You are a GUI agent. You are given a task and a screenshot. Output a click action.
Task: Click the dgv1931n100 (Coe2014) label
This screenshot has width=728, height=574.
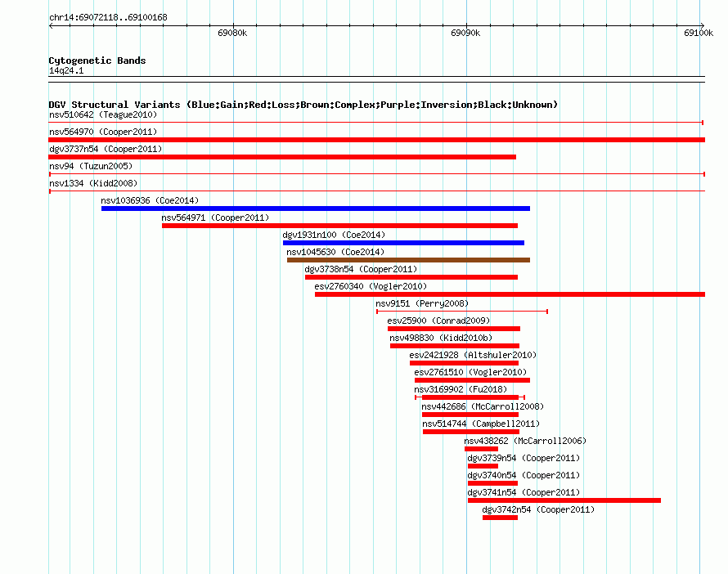[334, 235]
